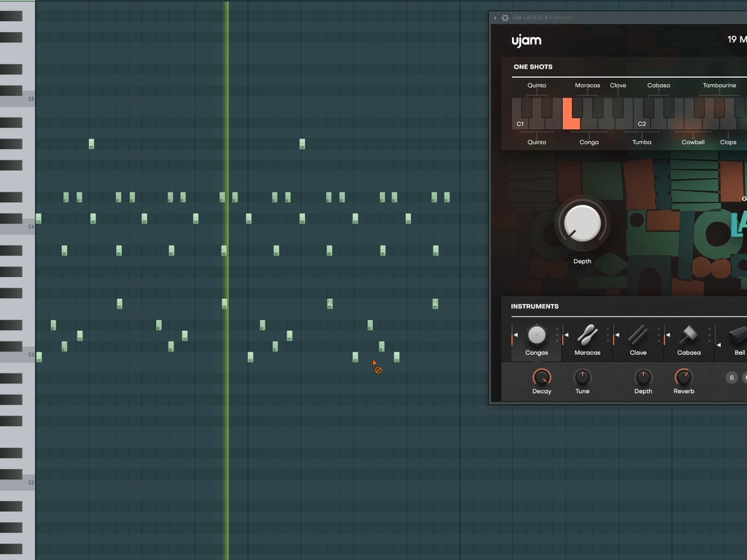Open the three-dot menu beside Congas
This screenshot has width=747, height=560.
(x=557, y=335)
